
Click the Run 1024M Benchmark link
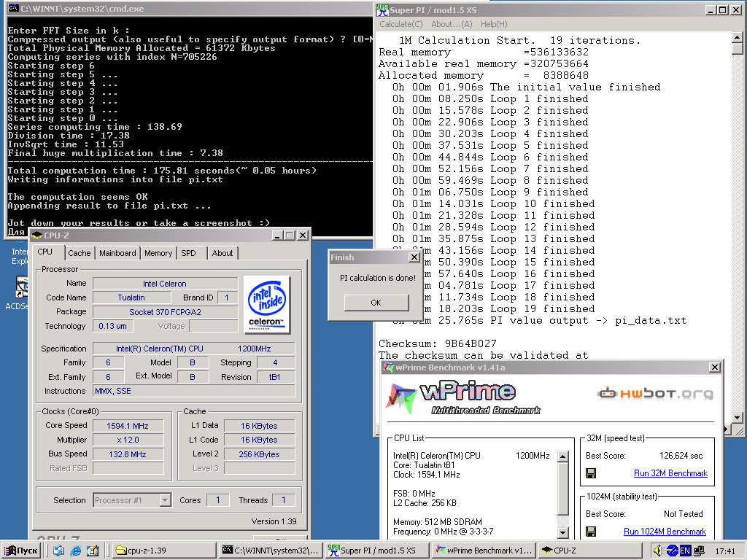[x=665, y=532]
